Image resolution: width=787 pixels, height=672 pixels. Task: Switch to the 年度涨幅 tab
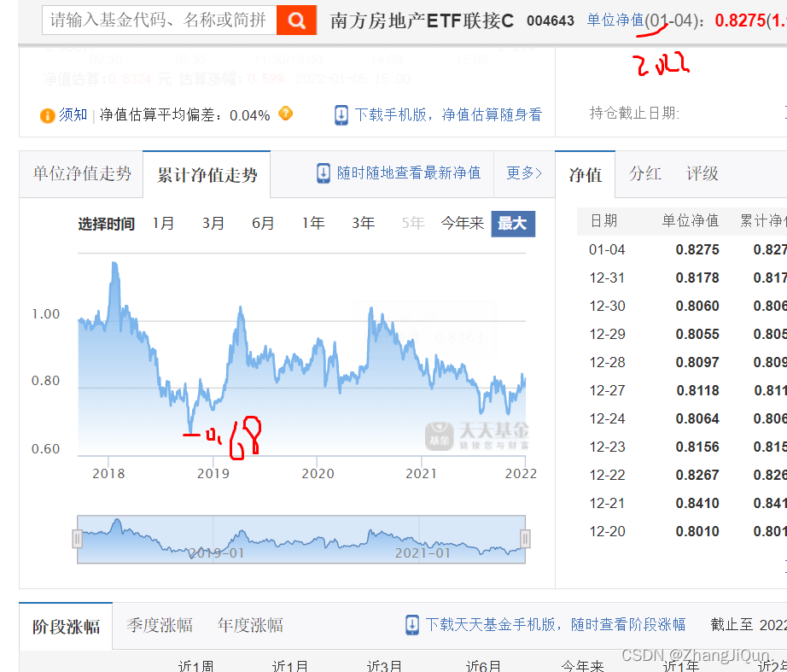pos(250,625)
